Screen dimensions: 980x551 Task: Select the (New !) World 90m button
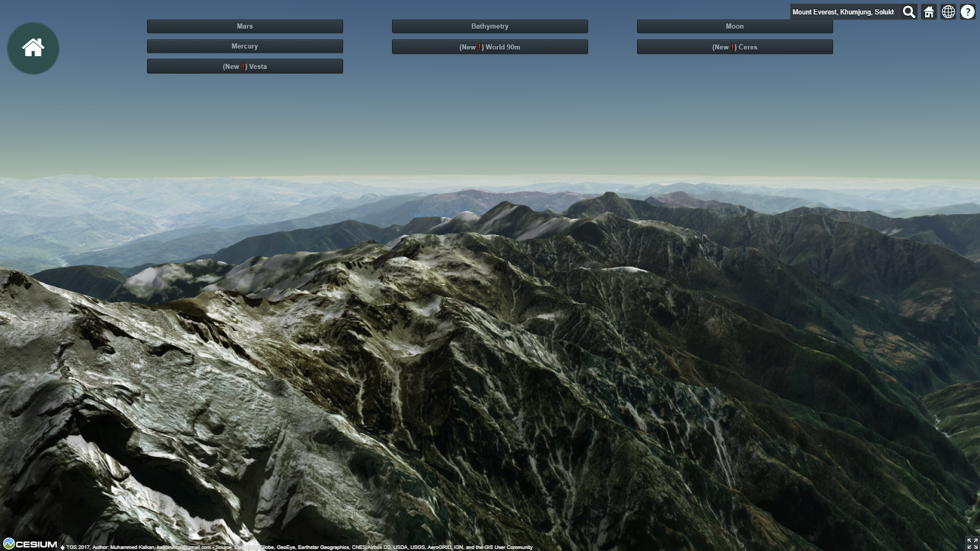click(490, 47)
